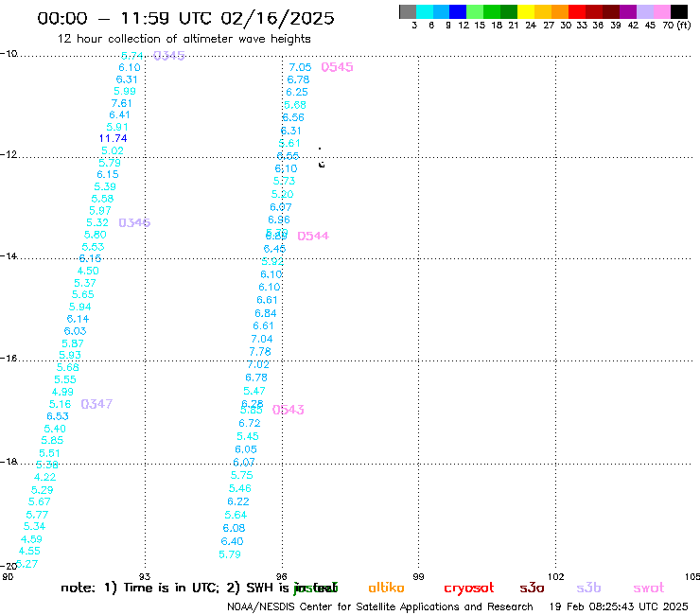Click the lavender 45 ft swatch
Viewport: 700px width, 615px height.
[645, 11]
